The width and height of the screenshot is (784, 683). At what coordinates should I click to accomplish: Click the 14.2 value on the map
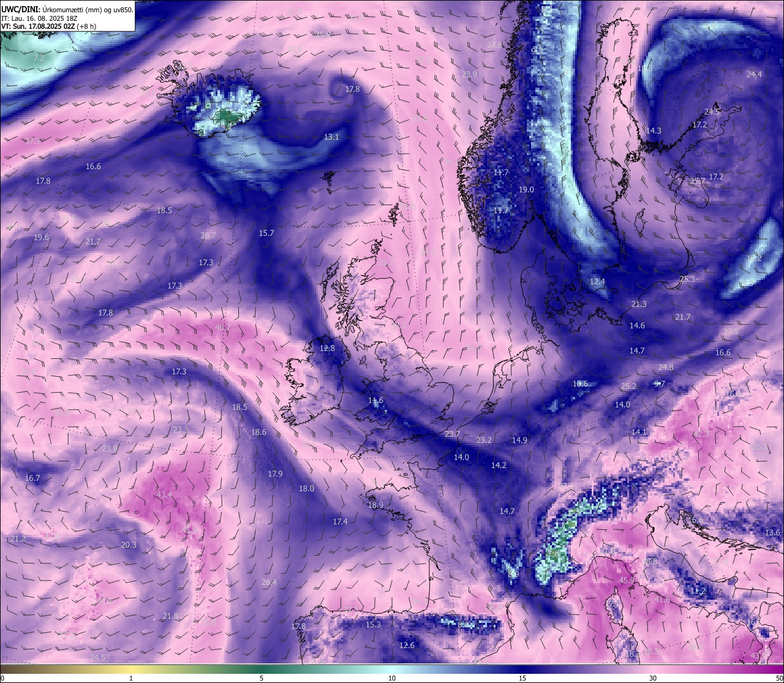point(499,466)
